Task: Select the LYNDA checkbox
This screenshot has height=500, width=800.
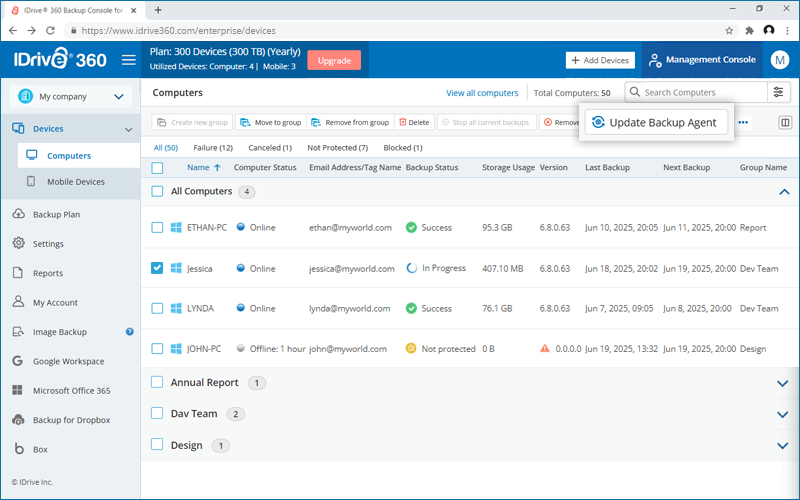Action: click(x=157, y=308)
